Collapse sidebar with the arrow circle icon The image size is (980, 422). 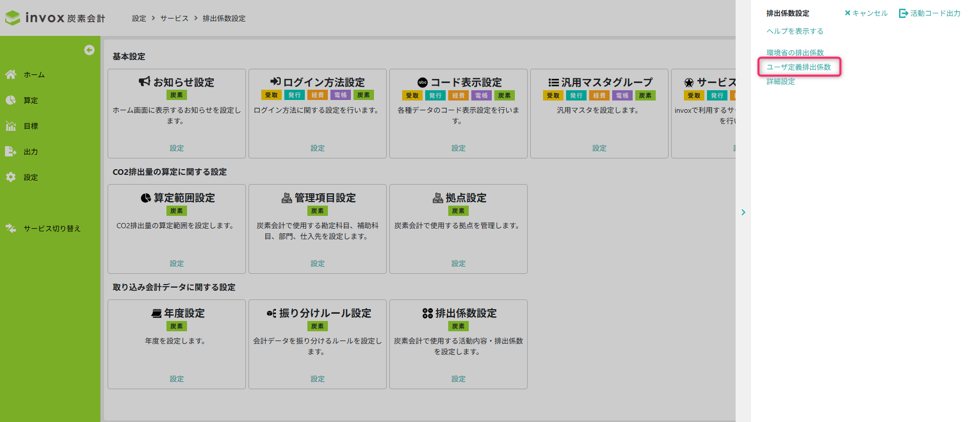coord(89,50)
